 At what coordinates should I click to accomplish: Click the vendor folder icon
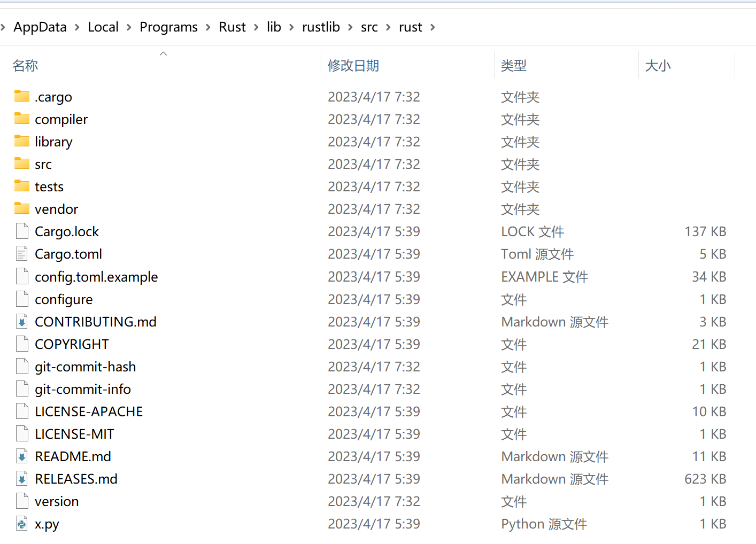click(x=22, y=208)
